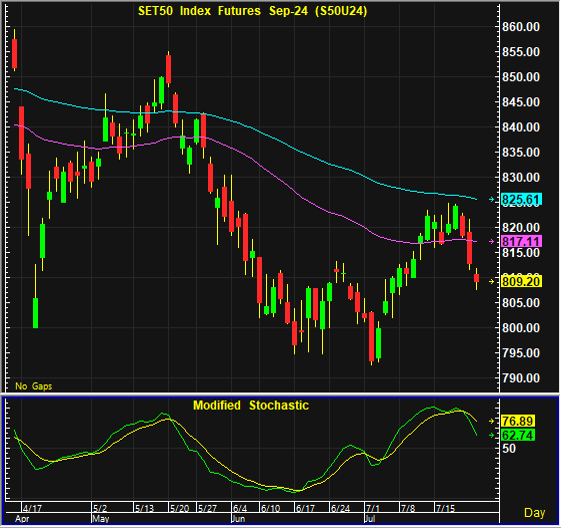Click the arrow marker beside 825.61
Viewport: 561px width, 528px height.
click(492, 199)
